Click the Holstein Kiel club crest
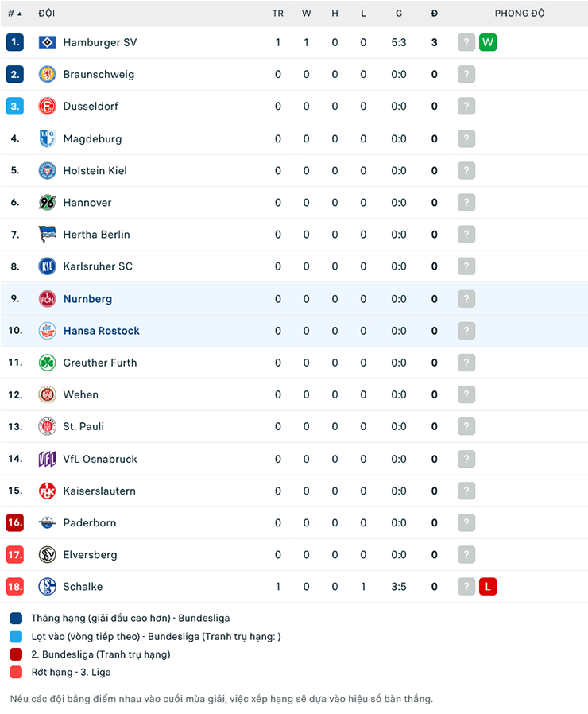 coord(47,170)
